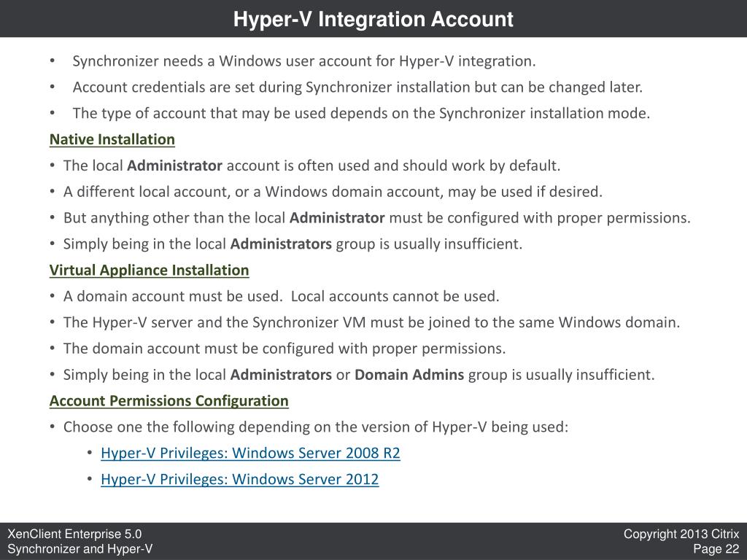The height and width of the screenshot is (560, 747).
Task: Click the Native Installation heading
Action: tap(112, 139)
